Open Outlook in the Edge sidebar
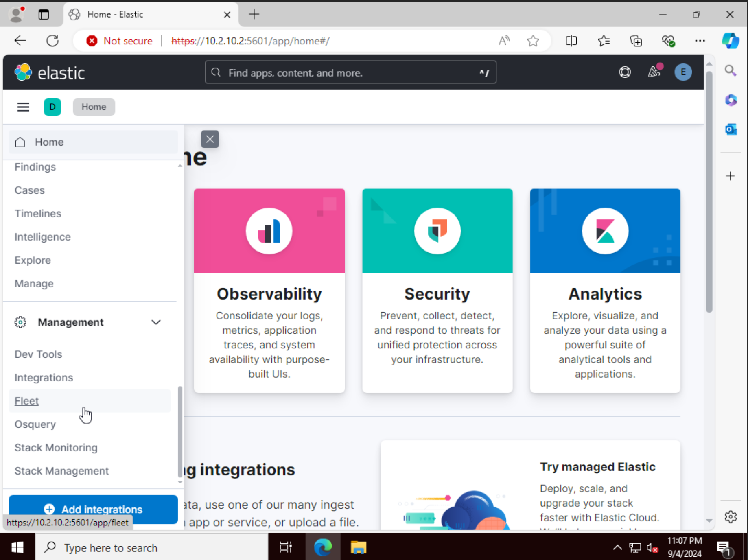The width and height of the screenshot is (748, 560). click(x=731, y=129)
